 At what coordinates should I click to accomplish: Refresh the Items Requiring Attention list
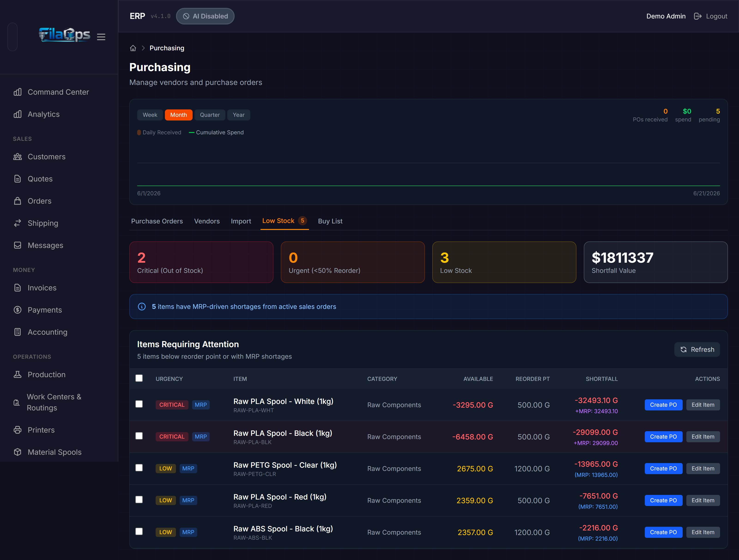pyautogui.click(x=697, y=349)
